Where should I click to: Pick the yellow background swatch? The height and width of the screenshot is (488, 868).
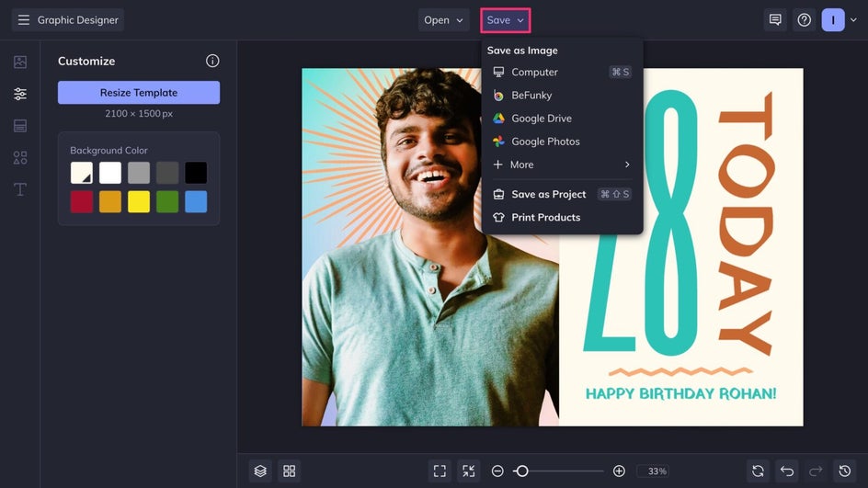139,202
